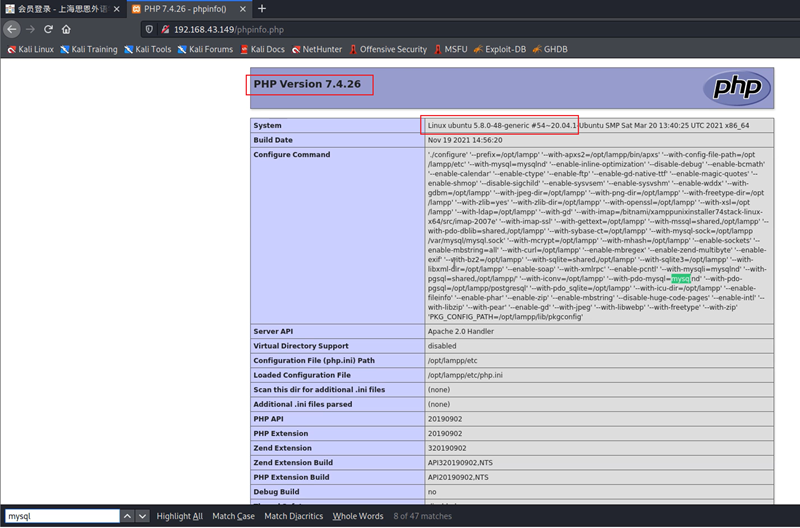
Task: Close the first browser tab
Action: click(x=117, y=9)
